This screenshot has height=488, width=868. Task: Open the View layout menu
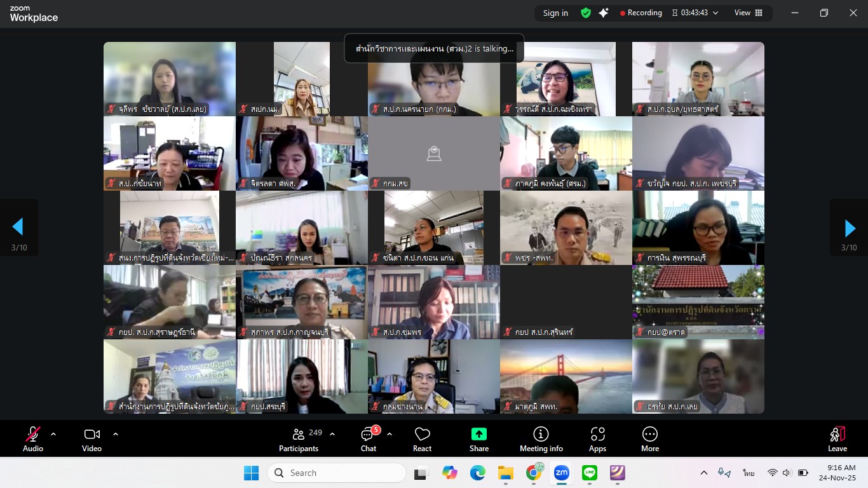[749, 13]
